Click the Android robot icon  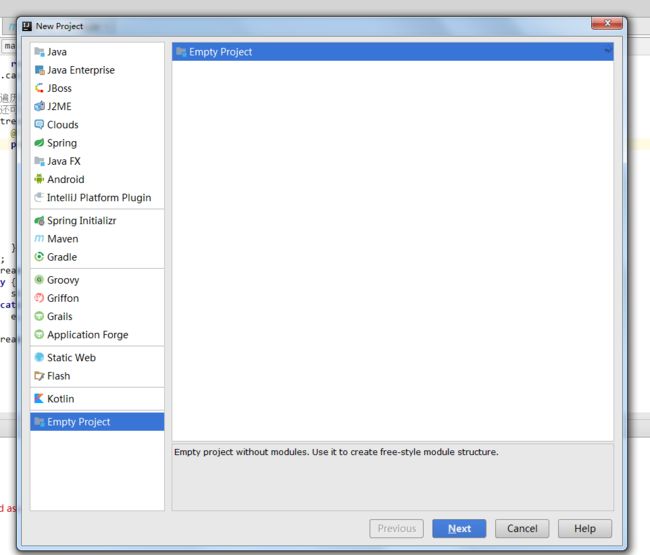39,179
